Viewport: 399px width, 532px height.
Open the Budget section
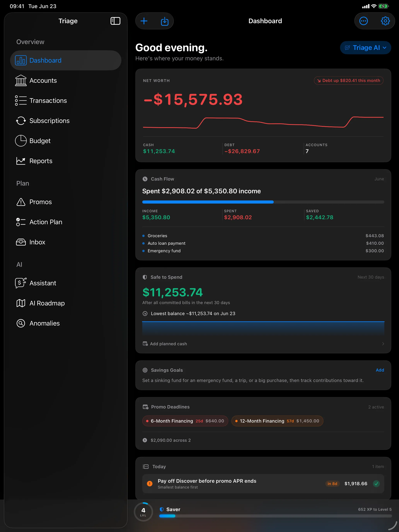(x=66, y=141)
